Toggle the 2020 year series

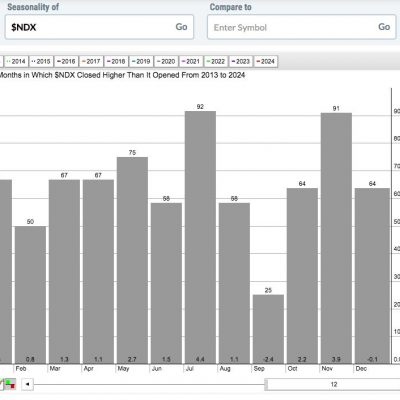166,61
